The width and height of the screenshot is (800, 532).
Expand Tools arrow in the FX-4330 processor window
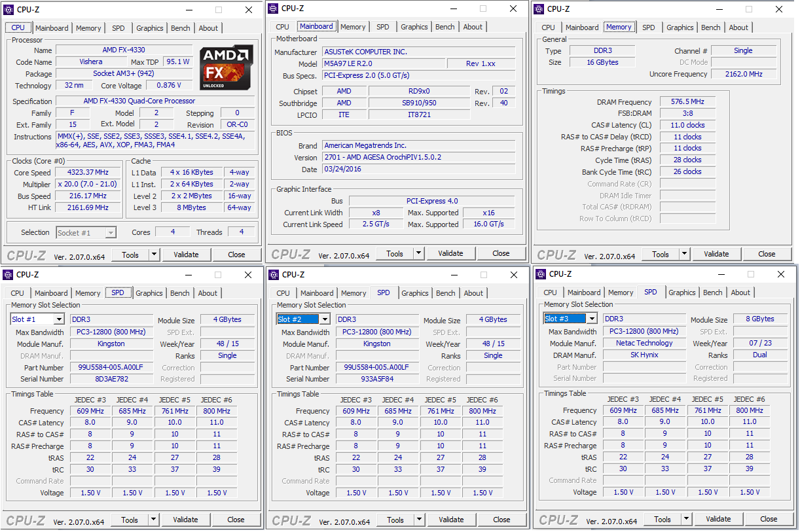[x=154, y=255]
